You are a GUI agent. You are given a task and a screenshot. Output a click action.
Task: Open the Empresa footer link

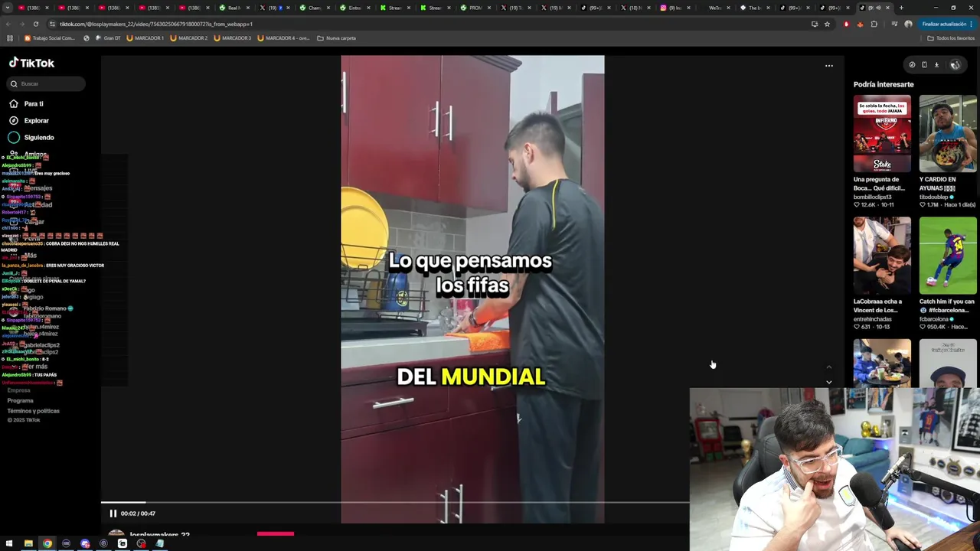click(18, 390)
